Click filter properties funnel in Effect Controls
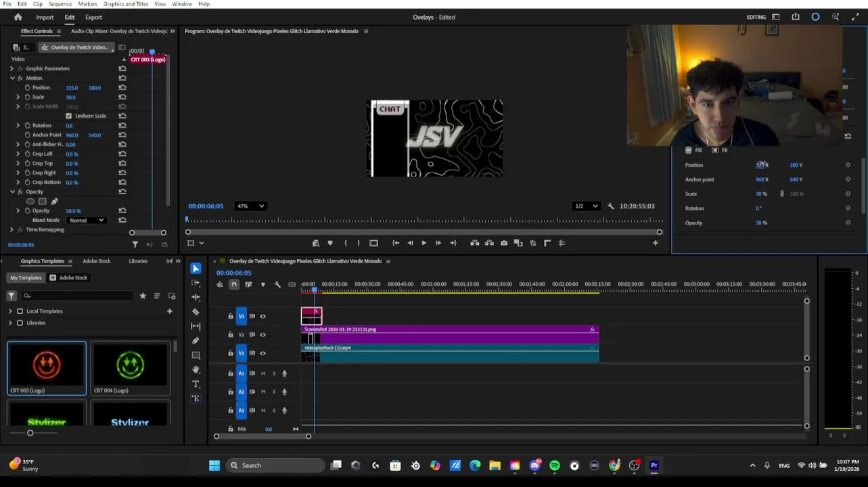The width and height of the screenshot is (868, 487). click(135, 244)
